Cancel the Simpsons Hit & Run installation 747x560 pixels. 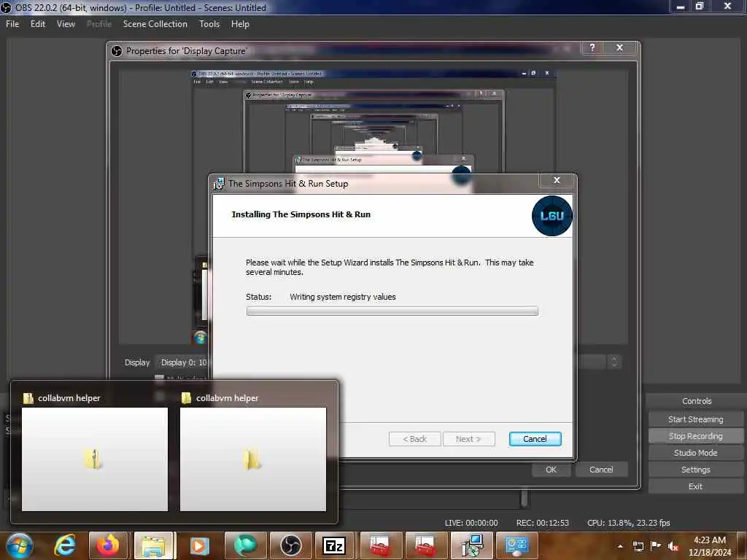[x=535, y=439]
